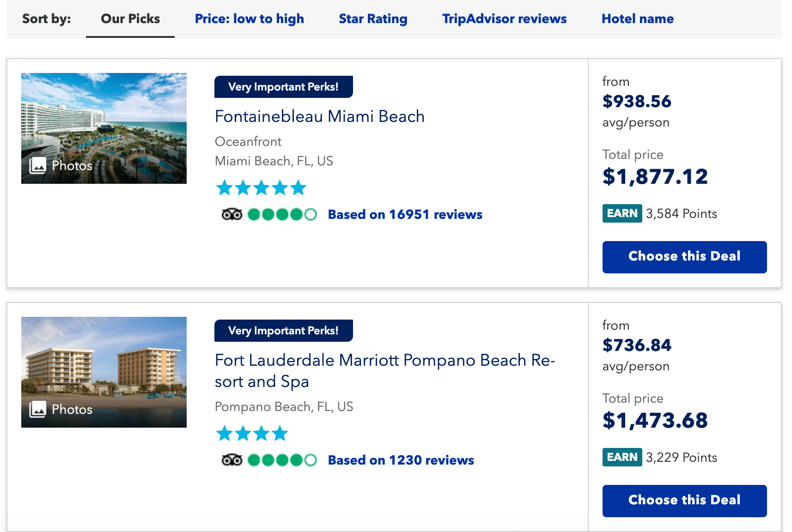Click TripAdvisor owl logo for Marriott Pompano
Viewport: 792px width, 532px height.
[x=232, y=460]
